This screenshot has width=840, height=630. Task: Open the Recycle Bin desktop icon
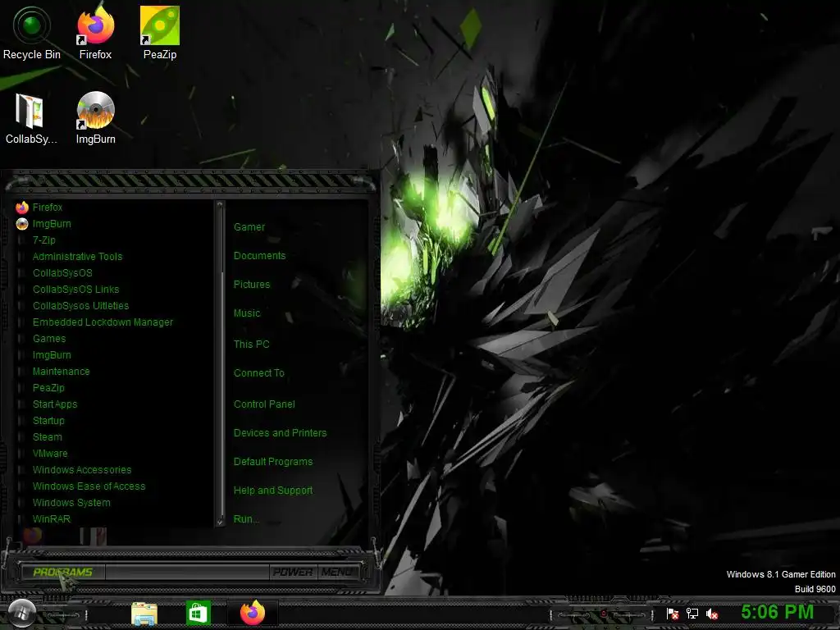pos(32,33)
